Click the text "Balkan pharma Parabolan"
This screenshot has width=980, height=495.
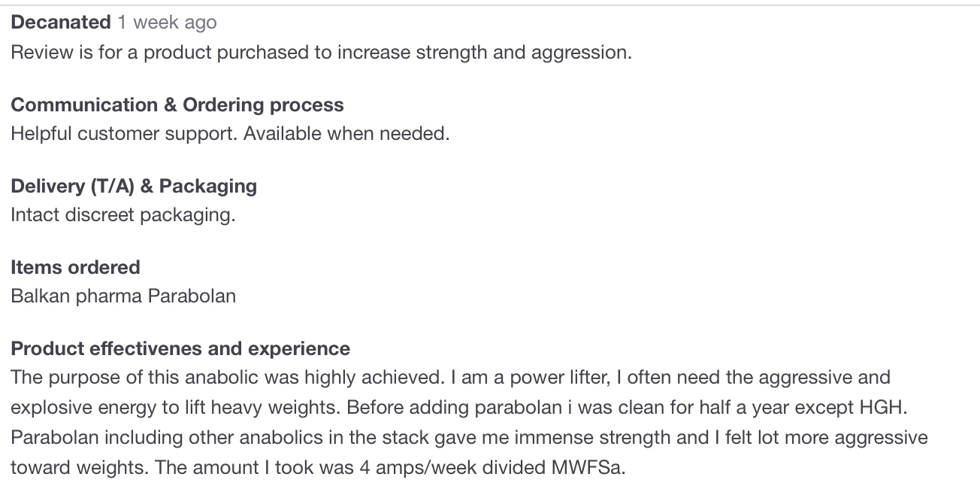pos(123,296)
